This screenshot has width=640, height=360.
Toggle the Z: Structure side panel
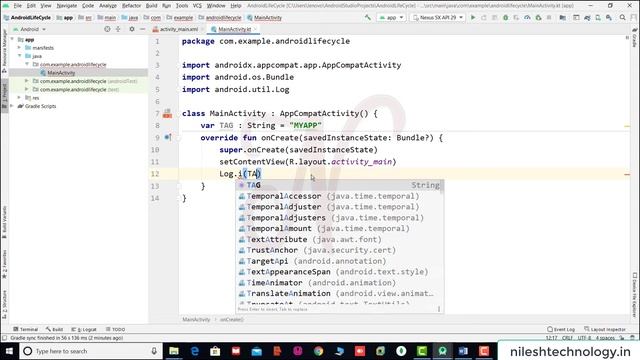click(4, 304)
